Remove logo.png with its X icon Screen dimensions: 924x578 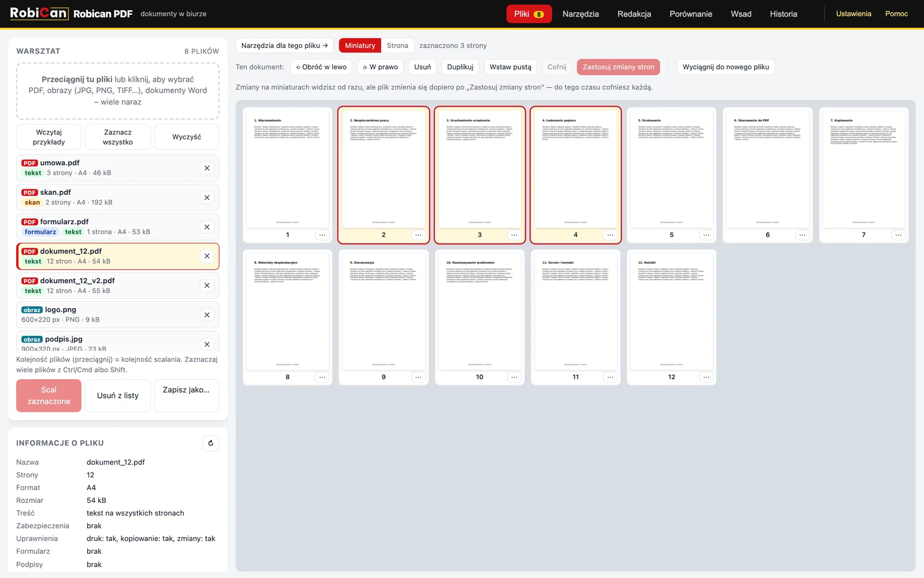coord(207,315)
